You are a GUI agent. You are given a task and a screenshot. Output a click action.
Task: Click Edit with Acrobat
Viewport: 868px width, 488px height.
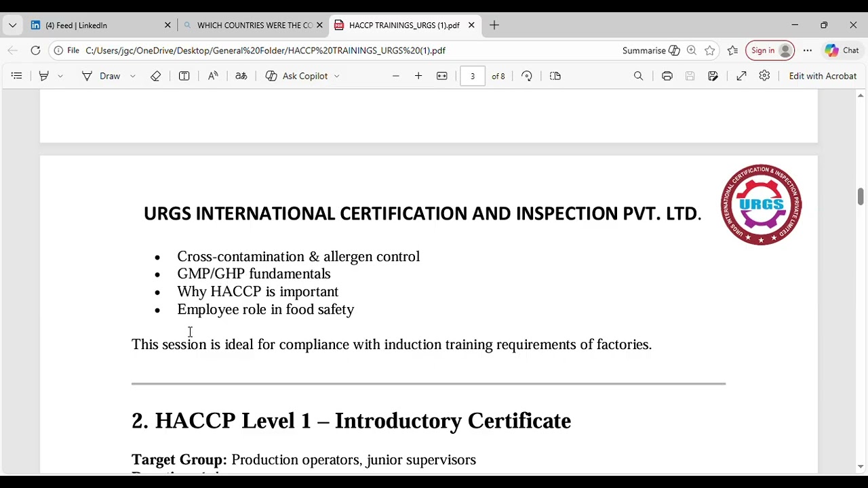click(x=823, y=76)
